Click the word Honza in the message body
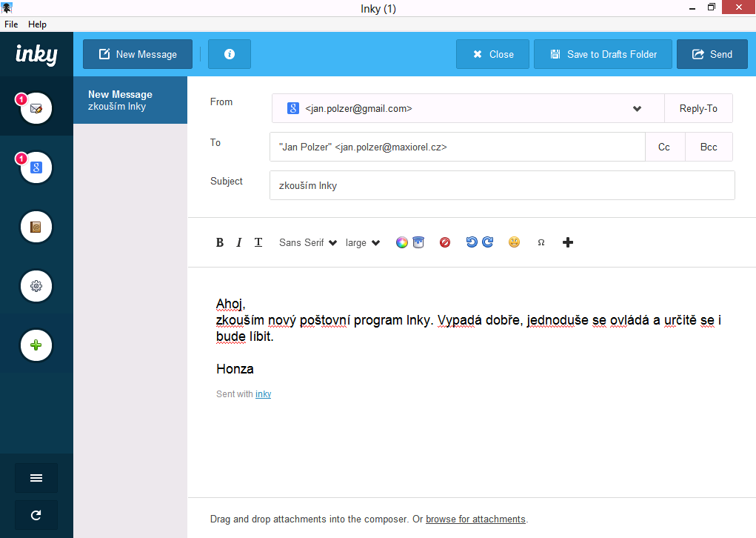Viewport: 756px width, 538px height. tap(235, 369)
